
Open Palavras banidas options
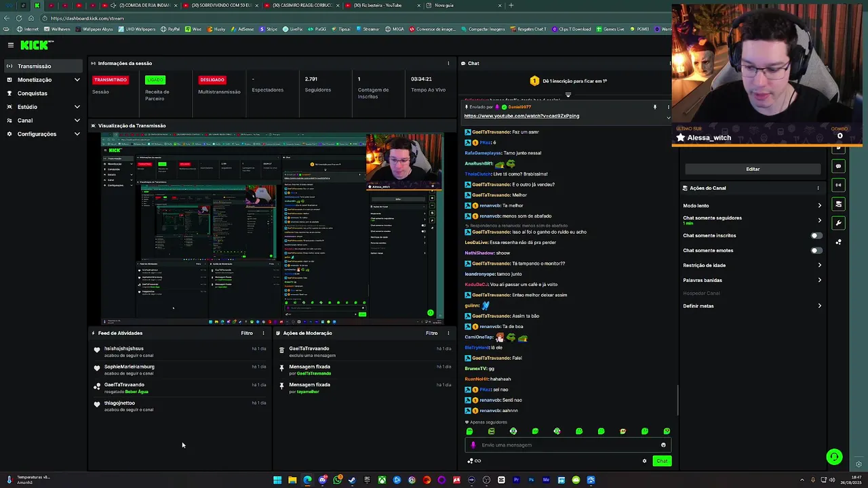coord(753,280)
